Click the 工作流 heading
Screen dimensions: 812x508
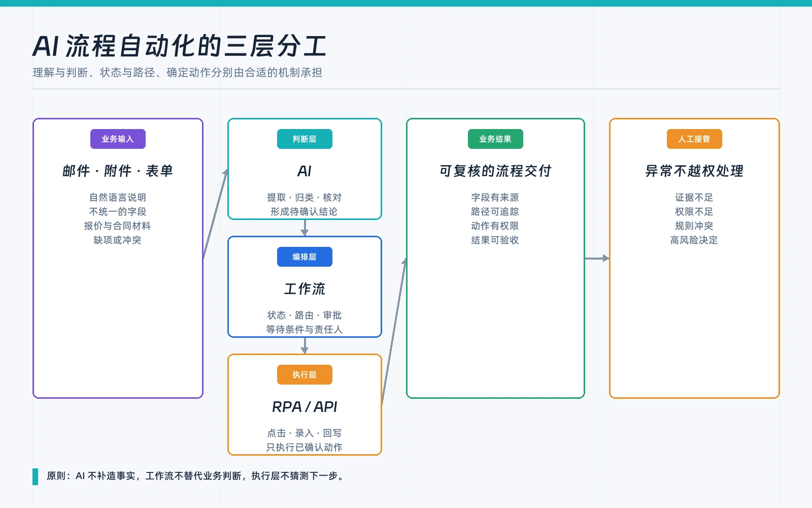tap(304, 289)
